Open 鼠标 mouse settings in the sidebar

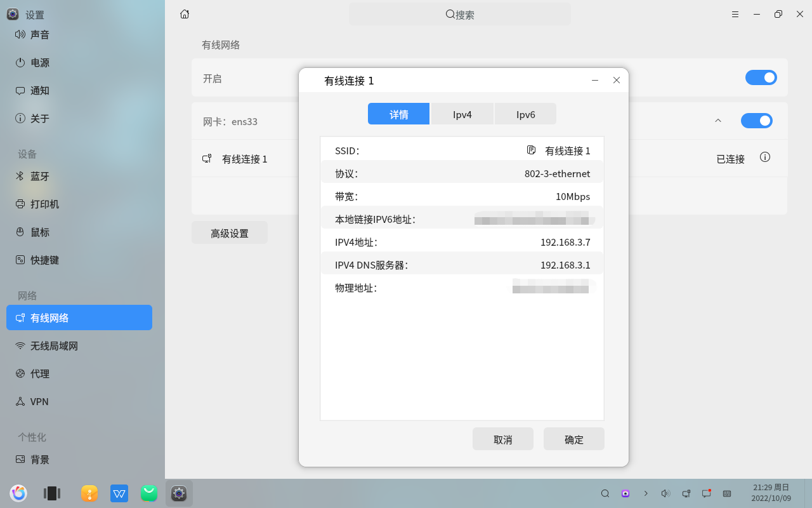(x=79, y=232)
